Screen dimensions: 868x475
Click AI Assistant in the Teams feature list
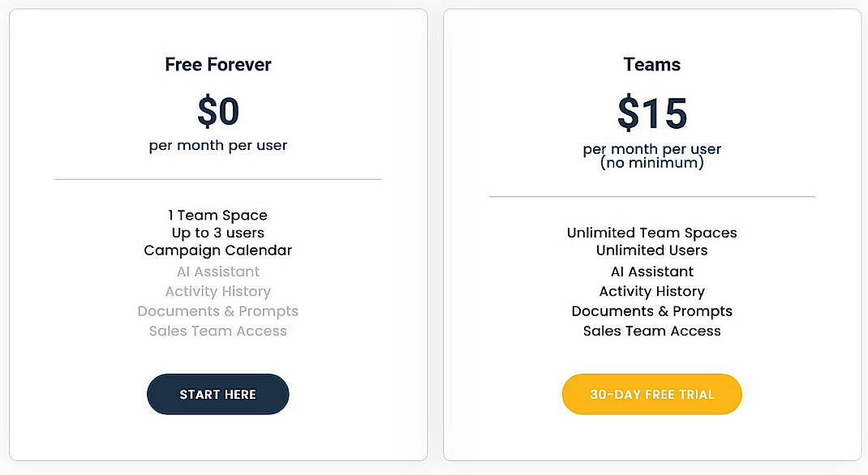pyautogui.click(x=651, y=272)
